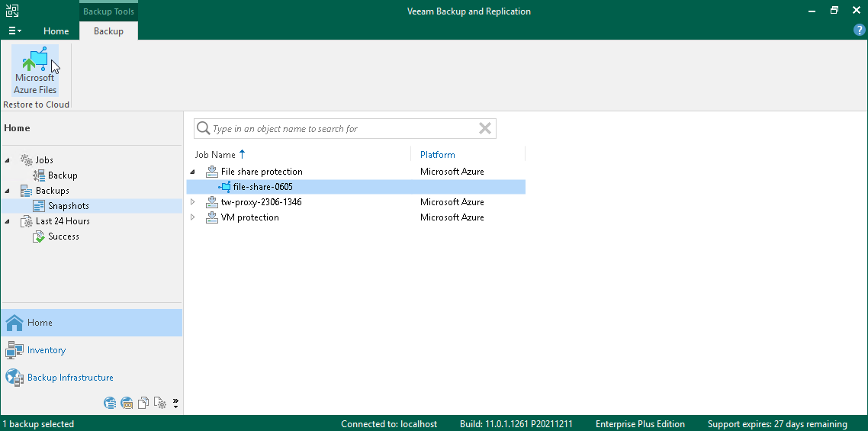Click the sort ascending arrow on Job Name
This screenshot has height=431, width=868.
[x=242, y=155]
